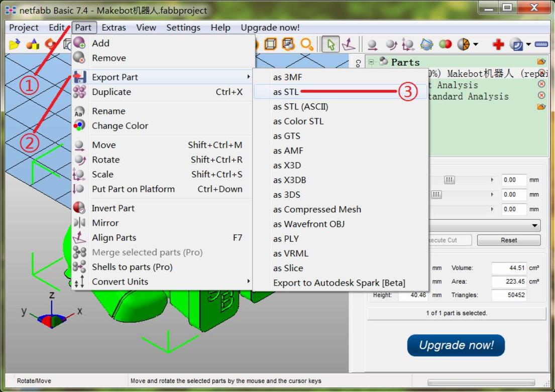
Task: Click the XYZ axis orientation widget
Action: (x=52, y=311)
